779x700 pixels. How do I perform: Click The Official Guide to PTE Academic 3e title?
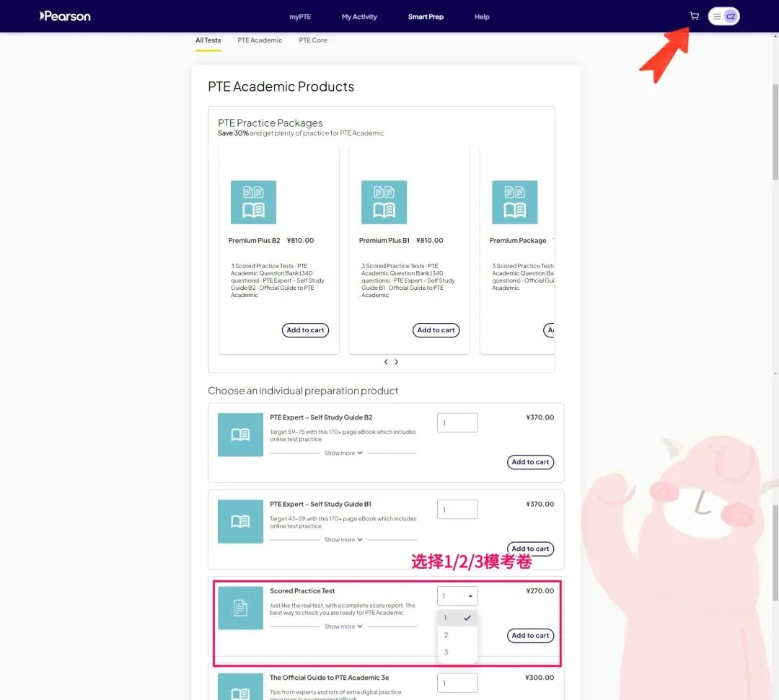[330, 678]
